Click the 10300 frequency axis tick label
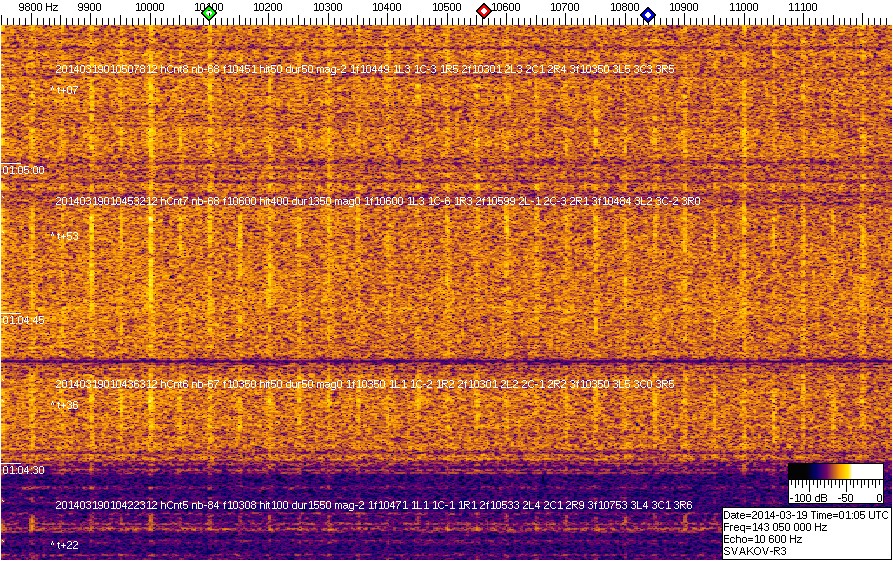Image resolution: width=893 pixels, height=561 pixels. click(328, 7)
